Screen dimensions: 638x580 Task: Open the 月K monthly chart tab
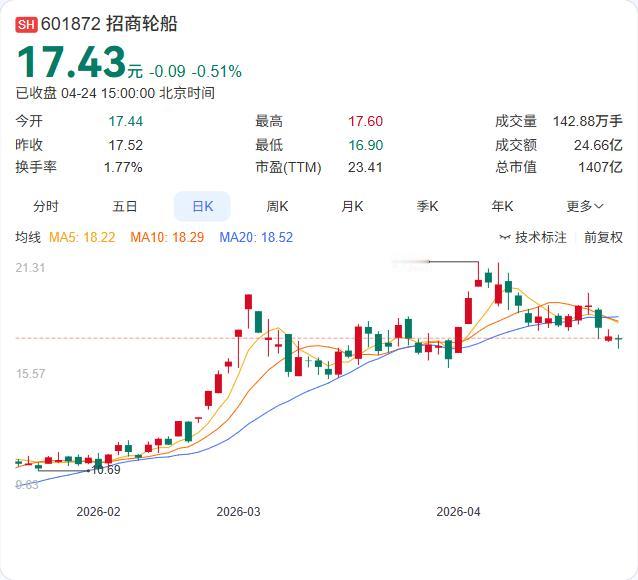352,206
